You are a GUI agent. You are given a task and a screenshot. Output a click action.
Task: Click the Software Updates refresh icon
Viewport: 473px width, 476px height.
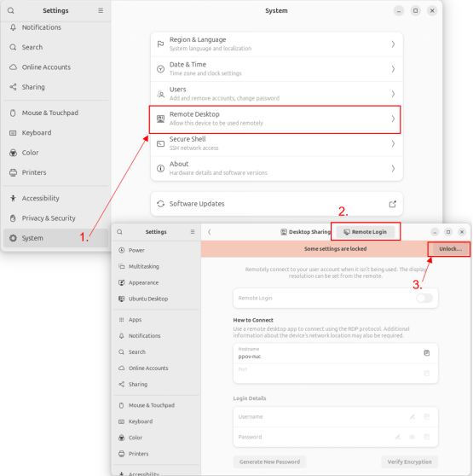(x=160, y=204)
